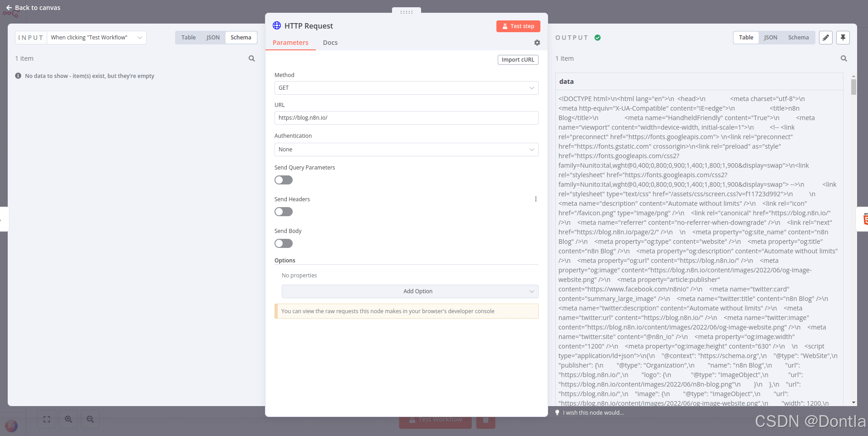
Task: Click the green output success checkmark
Action: [x=598, y=38]
